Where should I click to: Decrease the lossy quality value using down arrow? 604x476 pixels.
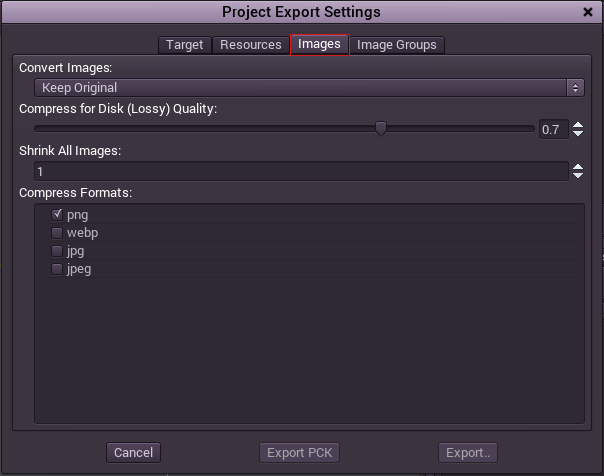tap(577, 133)
